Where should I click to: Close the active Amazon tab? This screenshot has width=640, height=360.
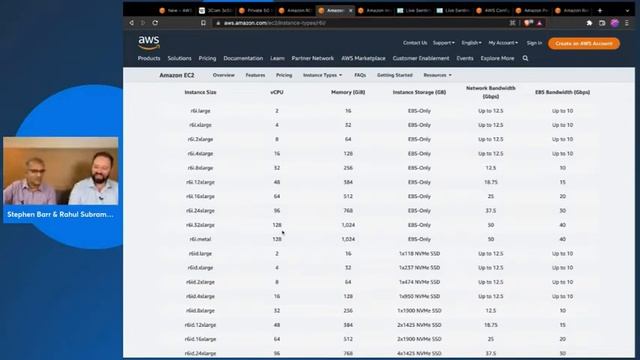point(350,10)
